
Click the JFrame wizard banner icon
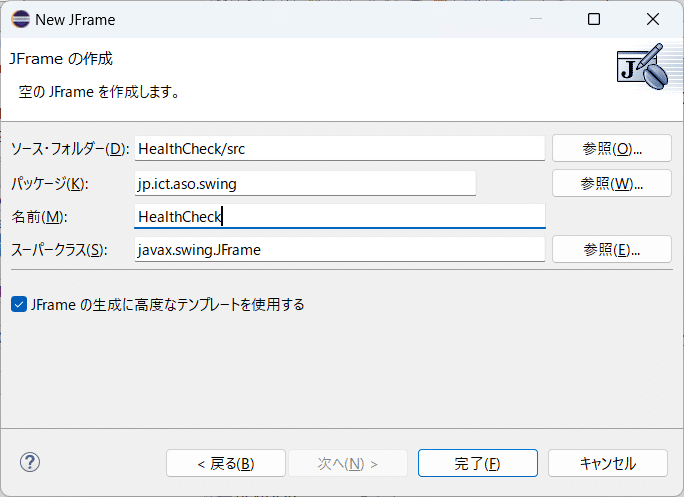tap(642, 66)
